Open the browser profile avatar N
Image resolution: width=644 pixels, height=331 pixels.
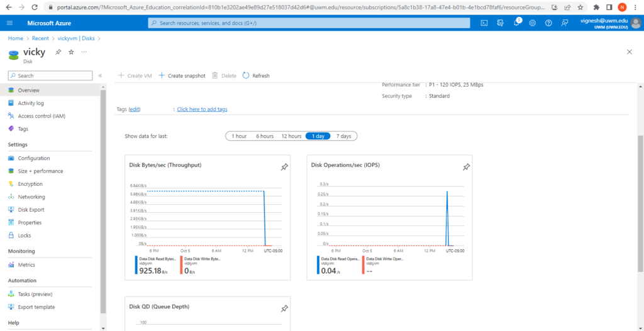click(x=623, y=7)
